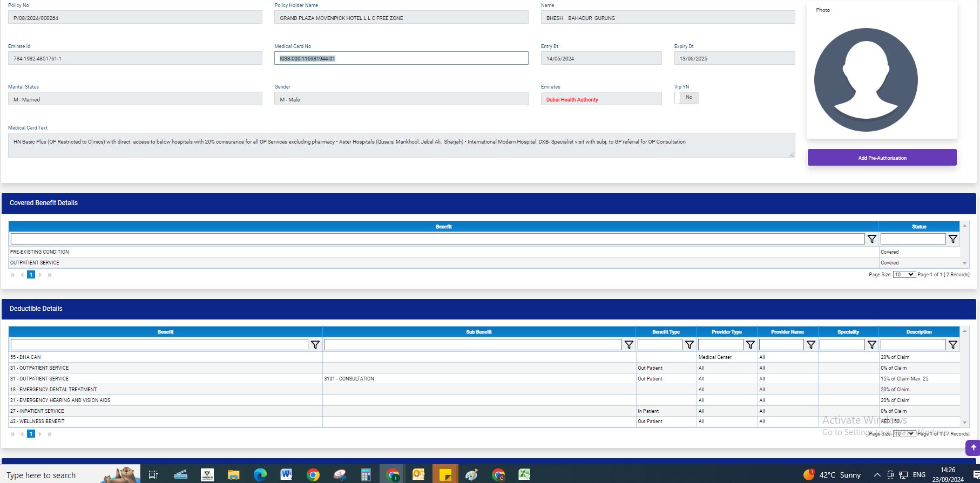Click the Status column filter icon

click(x=953, y=239)
